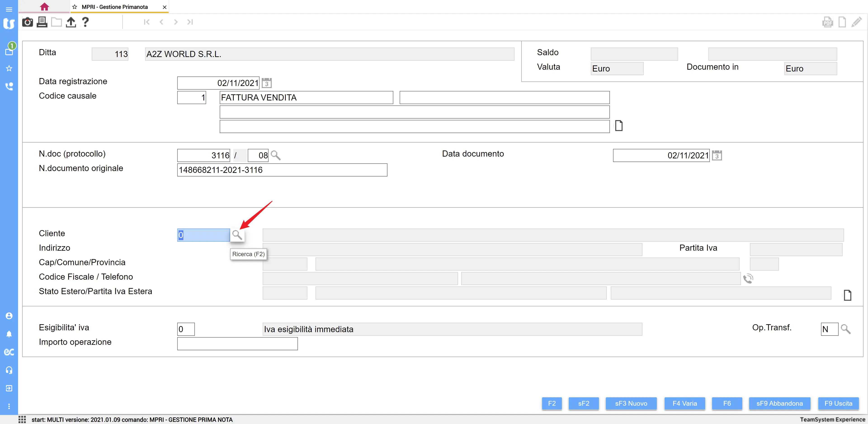Viewport: 868px width, 424px height.
Task: Click the Importo operazione input field
Action: pos(237,344)
